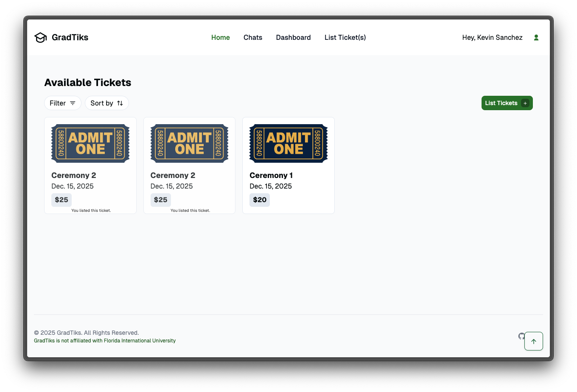
Task: Open the user profile icon
Action: pos(536,38)
